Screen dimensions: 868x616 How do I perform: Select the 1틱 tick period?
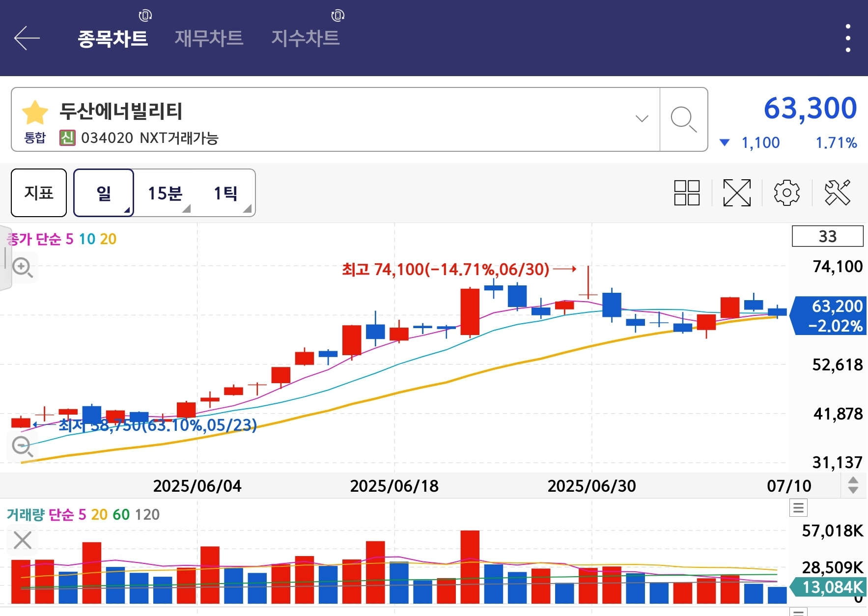226,193
